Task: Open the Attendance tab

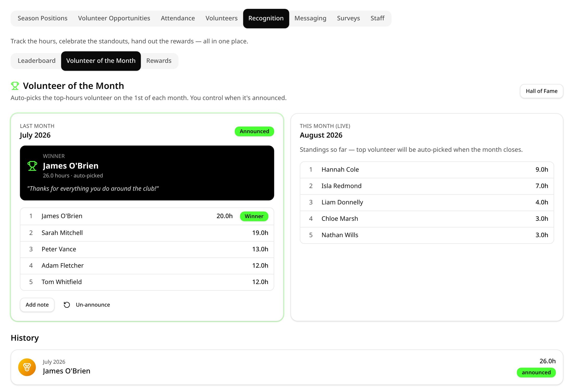Action: (178, 18)
